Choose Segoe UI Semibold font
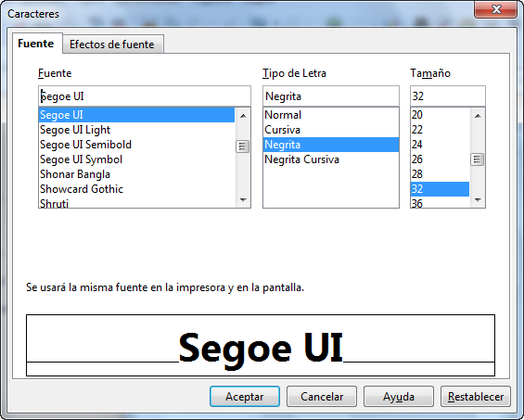The width and height of the screenshot is (524, 420). [x=137, y=145]
